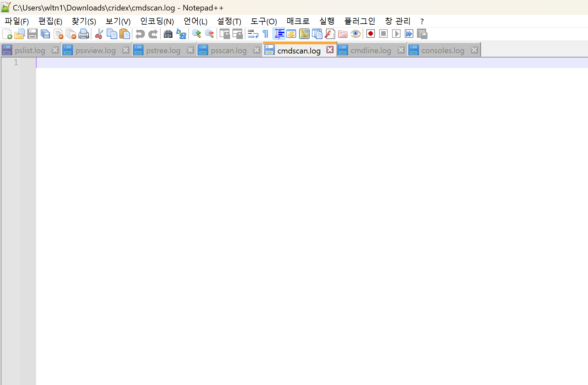Open Replace dialog toolbar icon
Screen dimensions: 588x385
[181, 34]
